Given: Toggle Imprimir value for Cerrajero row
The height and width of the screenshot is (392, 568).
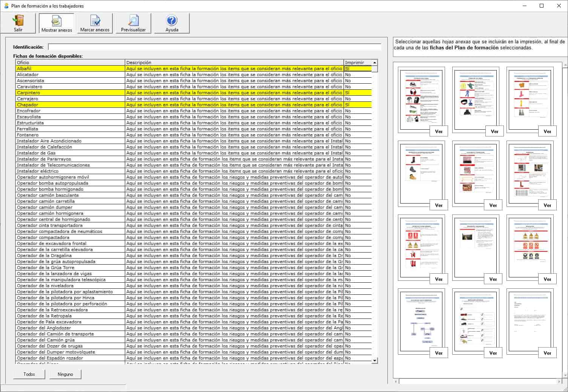Looking at the screenshot, I should tap(358, 99).
